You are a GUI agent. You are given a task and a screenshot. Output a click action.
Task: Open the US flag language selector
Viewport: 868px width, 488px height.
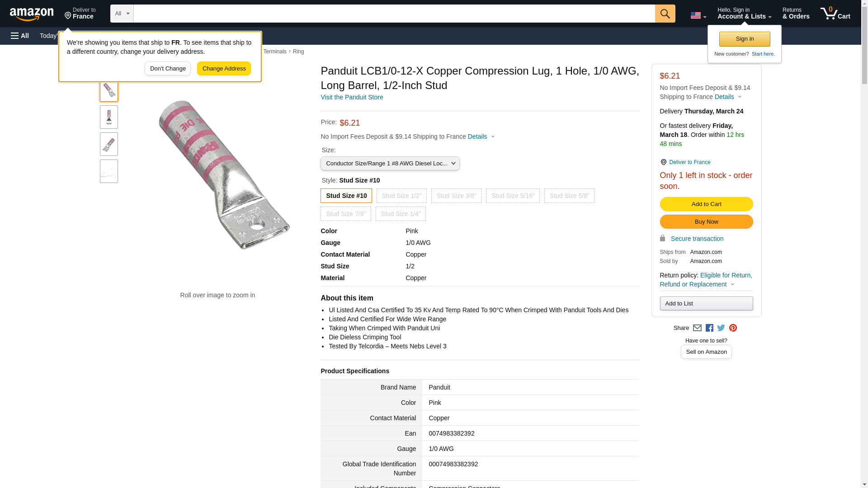[698, 15]
